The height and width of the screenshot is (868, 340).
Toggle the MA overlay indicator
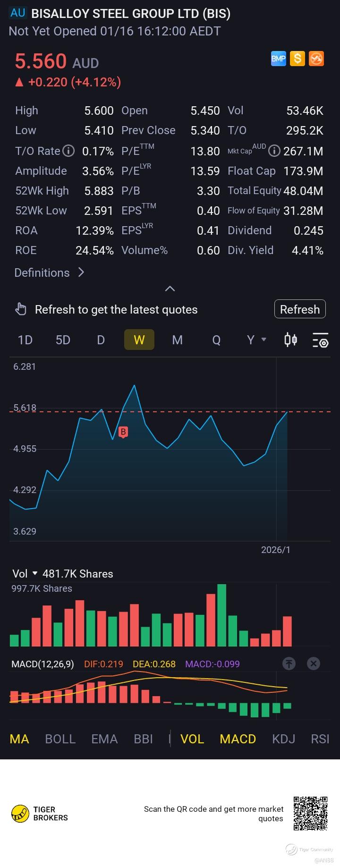click(x=19, y=739)
